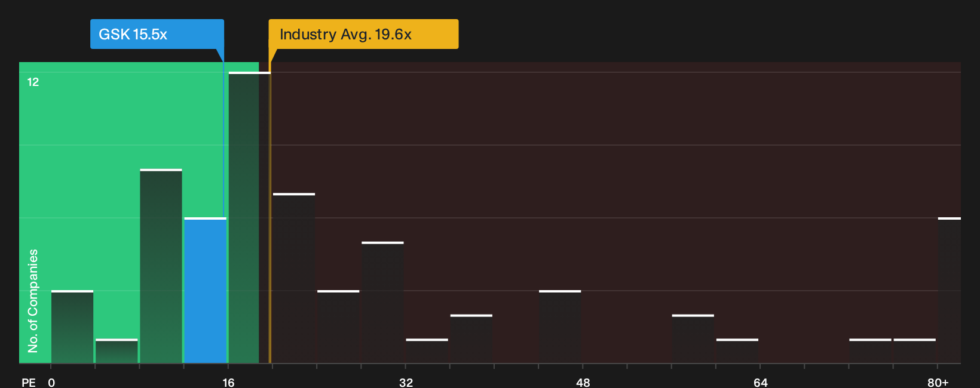980x388 pixels.
Task: Click the y-axis value 12
Action: click(33, 82)
